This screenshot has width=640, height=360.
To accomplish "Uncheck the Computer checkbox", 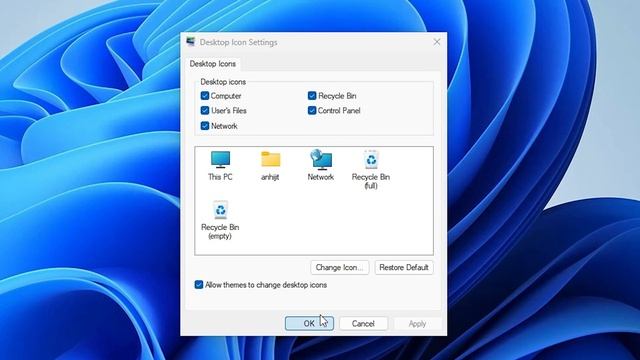I will pos(205,96).
